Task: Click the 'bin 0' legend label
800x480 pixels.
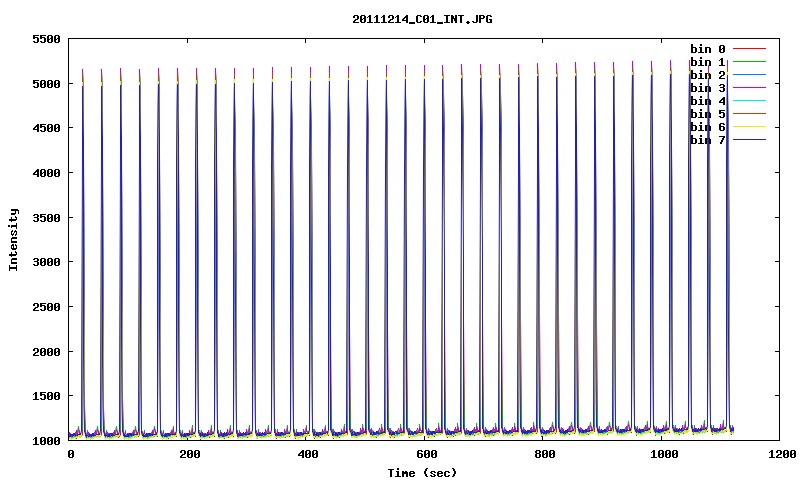Action: (x=708, y=49)
